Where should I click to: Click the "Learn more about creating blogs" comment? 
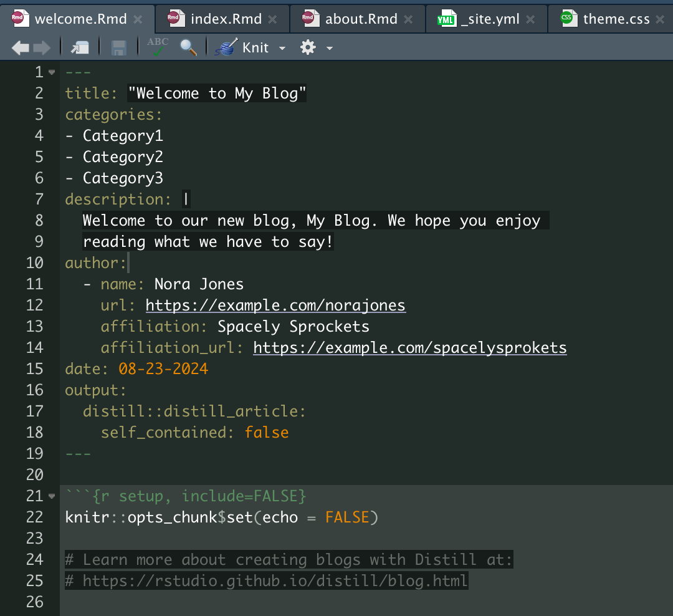[x=289, y=560]
